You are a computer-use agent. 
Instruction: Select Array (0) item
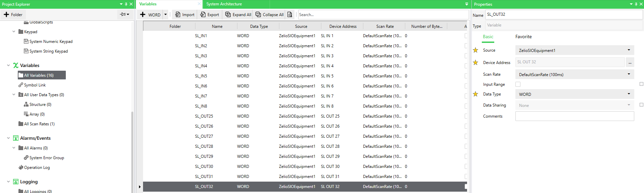(x=37, y=114)
